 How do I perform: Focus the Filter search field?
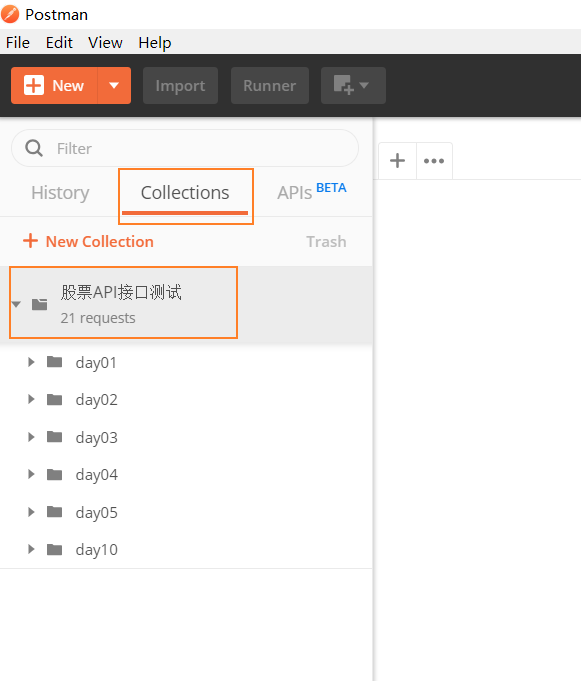point(185,148)
